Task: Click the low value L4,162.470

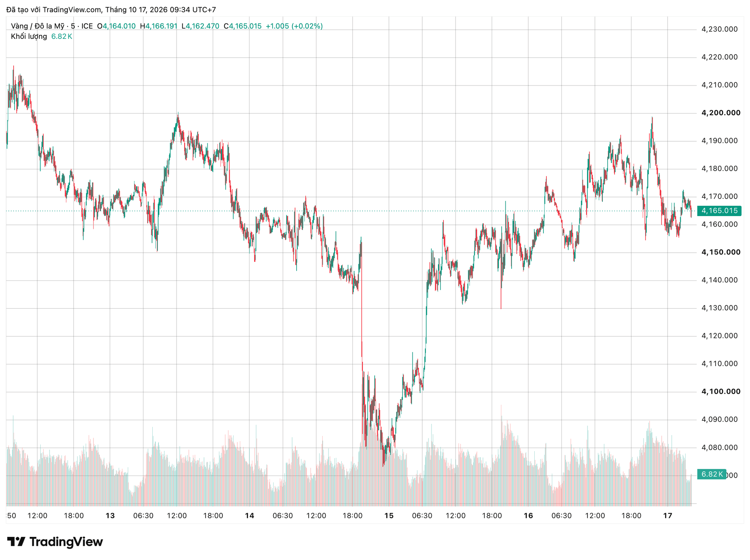Action: (x=200, y=26)
